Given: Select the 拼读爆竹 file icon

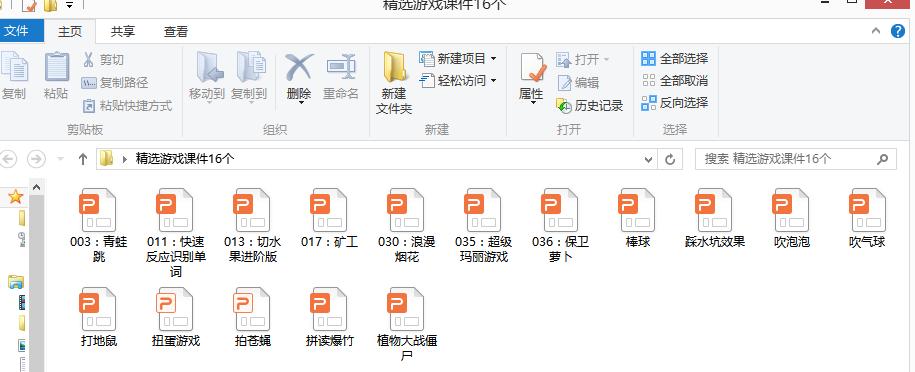Looking at the screenshot, I should click(x=329, y=310).
